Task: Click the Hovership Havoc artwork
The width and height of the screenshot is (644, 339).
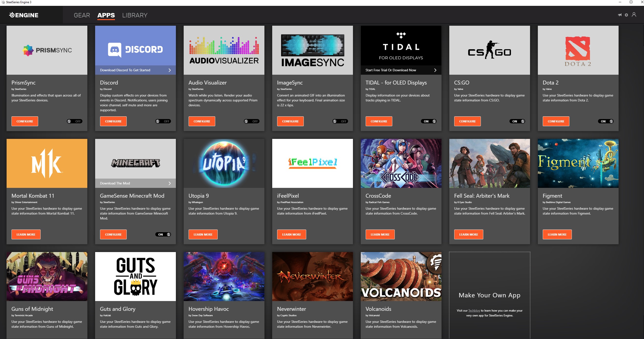Action: [x=224, y=276]
